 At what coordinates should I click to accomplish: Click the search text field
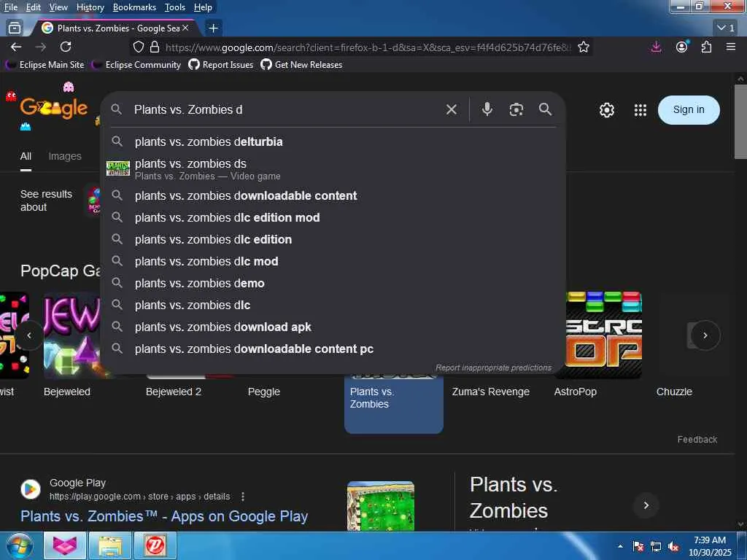[286, 109]
